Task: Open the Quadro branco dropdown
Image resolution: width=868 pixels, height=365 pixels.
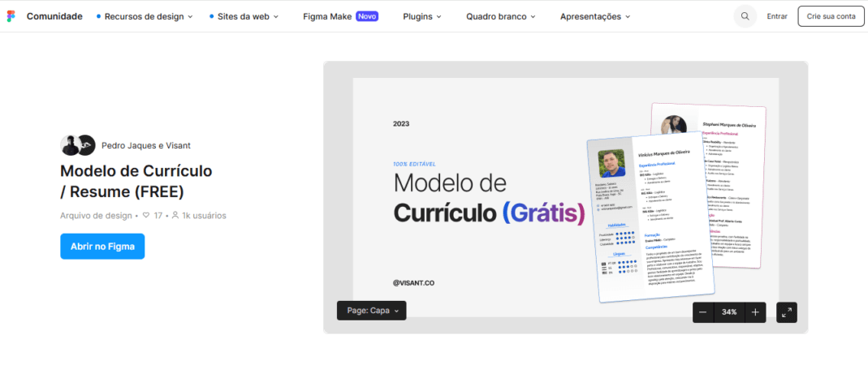Action: 501,16
